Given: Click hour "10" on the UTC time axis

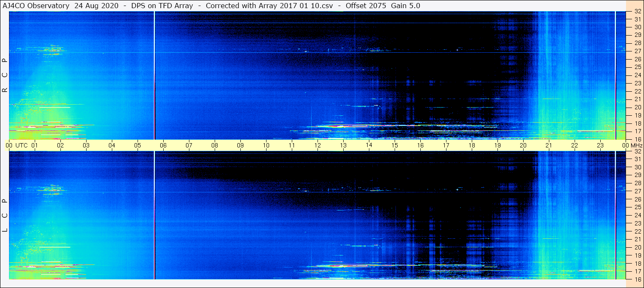Looking at the screenshot, I should point(266,145).
